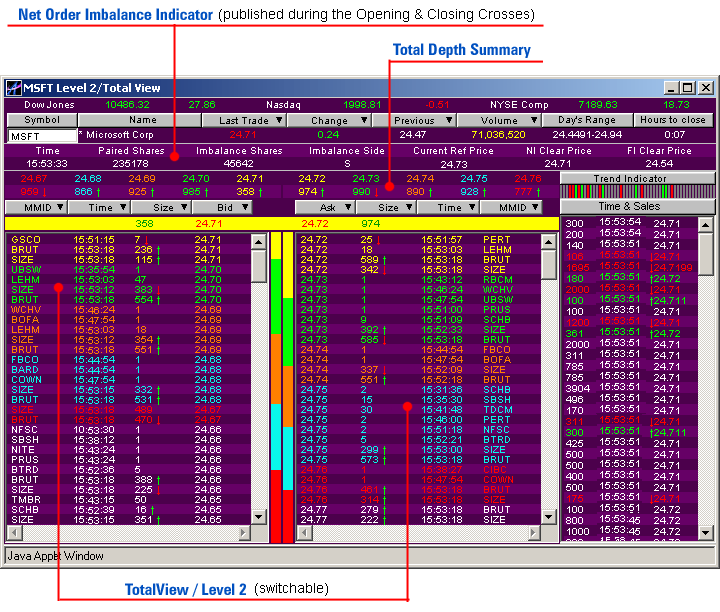Click the Hours to close header
Image resolution: width=720 pixels, height=612 pixels.
pyautogui.click(x=673, y=120)
